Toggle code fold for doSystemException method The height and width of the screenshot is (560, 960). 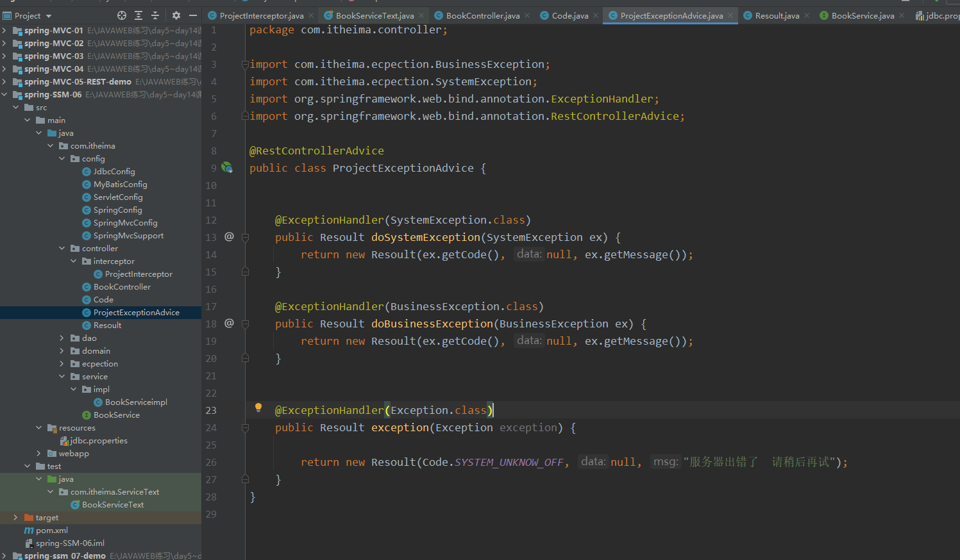click(245, 237)
